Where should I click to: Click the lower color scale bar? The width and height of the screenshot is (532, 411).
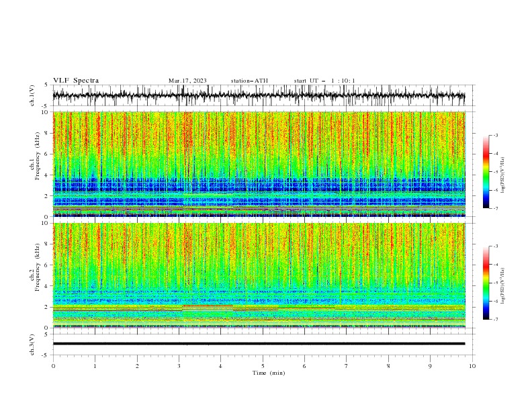click(486, 283)
